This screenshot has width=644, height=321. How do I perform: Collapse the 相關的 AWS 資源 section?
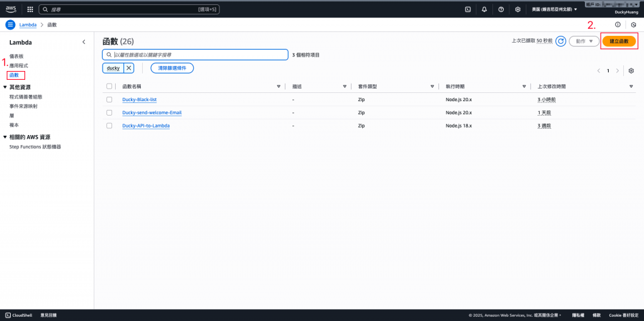pos(5,137)
